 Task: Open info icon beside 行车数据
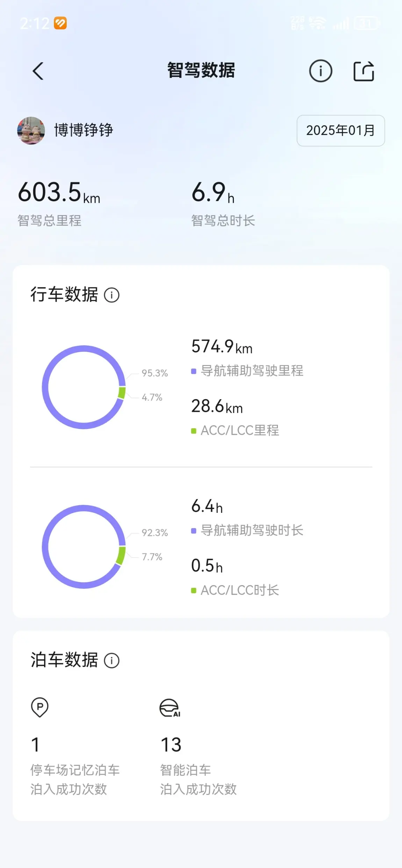[112, 295]
